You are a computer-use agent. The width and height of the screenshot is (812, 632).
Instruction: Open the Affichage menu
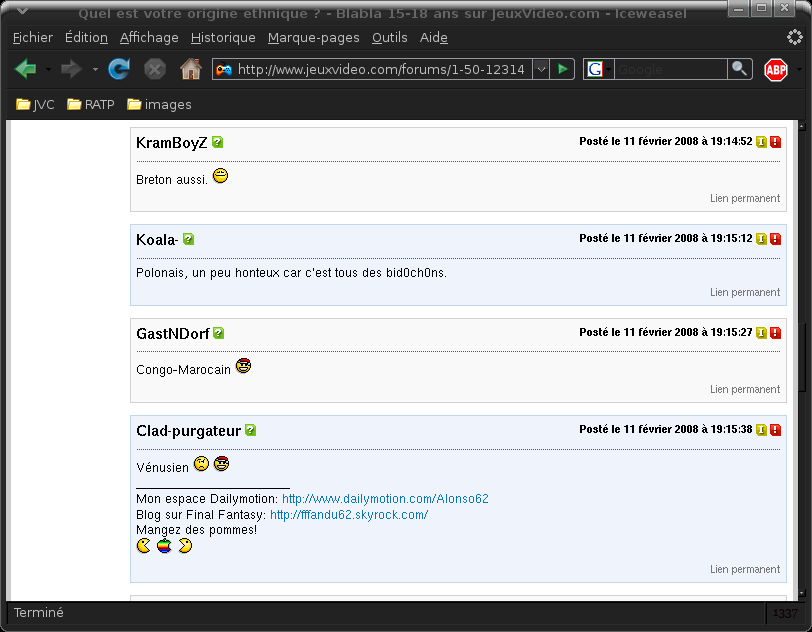(149, 38)
